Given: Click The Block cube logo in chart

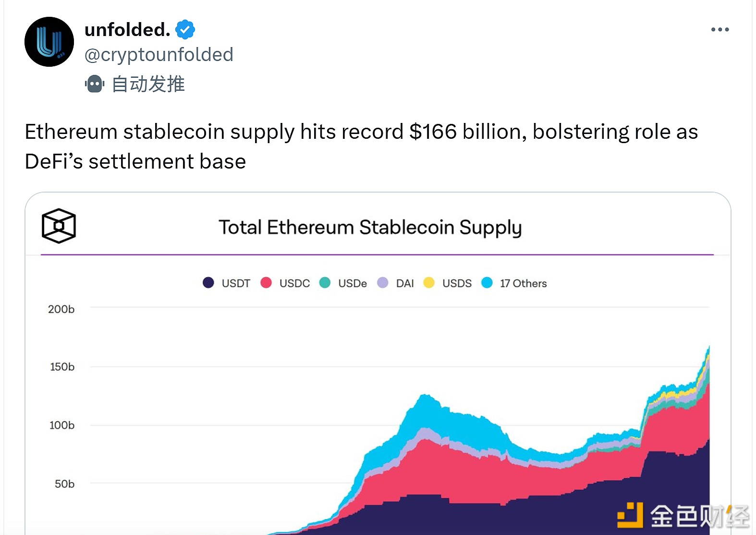Looking at the screenshot, I should [59, 226].
